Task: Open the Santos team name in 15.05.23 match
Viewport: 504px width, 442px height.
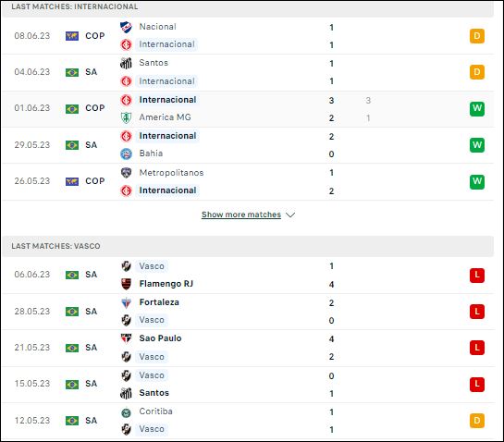Action: (154, 393)
